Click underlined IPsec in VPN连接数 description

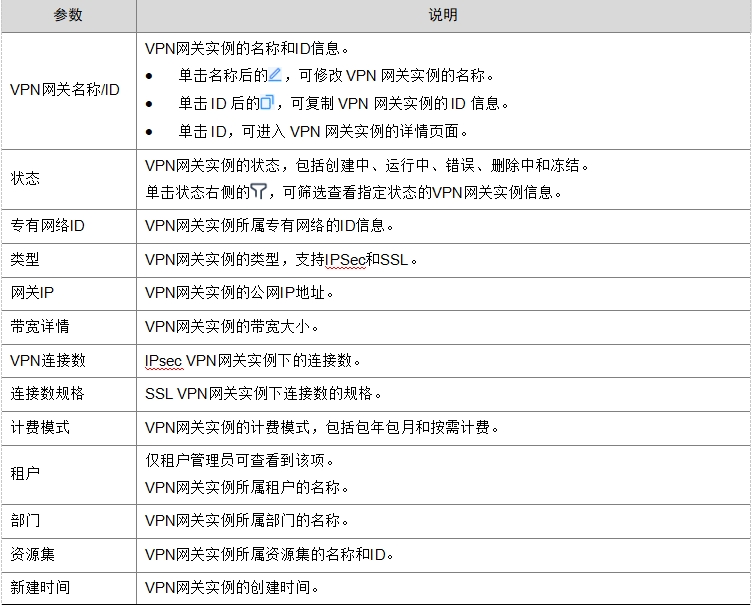click(x=163, y=361)
